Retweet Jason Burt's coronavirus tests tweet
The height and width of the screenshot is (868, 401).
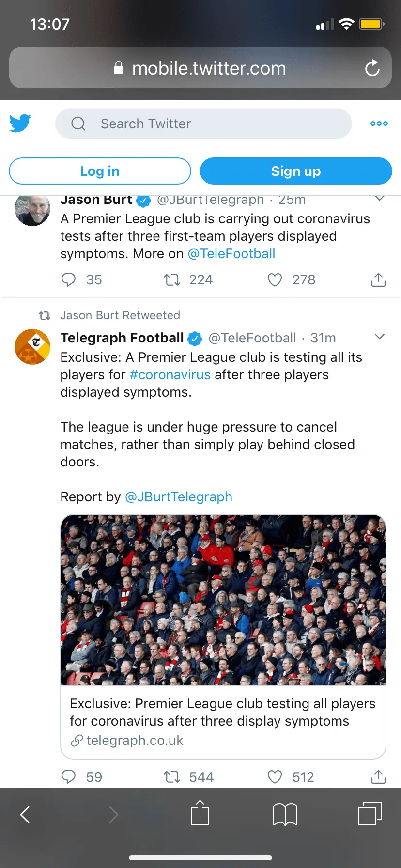[x=172, y=279]
